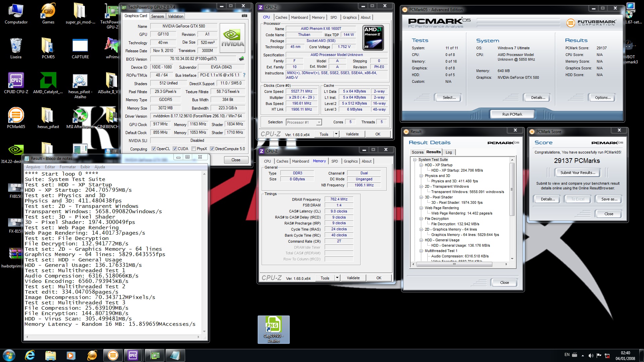Screen dimensions: 644x362
Task: Switch to CPU-Z on the taskbar
Action: (x=133, y=355)
